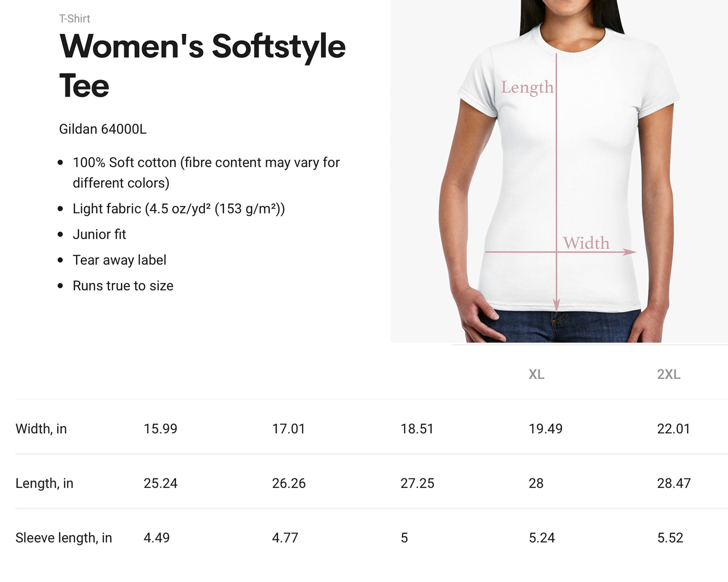Image resolution: width=728 pixels, height=582 pixels.
Task: Click the Length arrow's bottom arrowhead
Action: point(556,306)
